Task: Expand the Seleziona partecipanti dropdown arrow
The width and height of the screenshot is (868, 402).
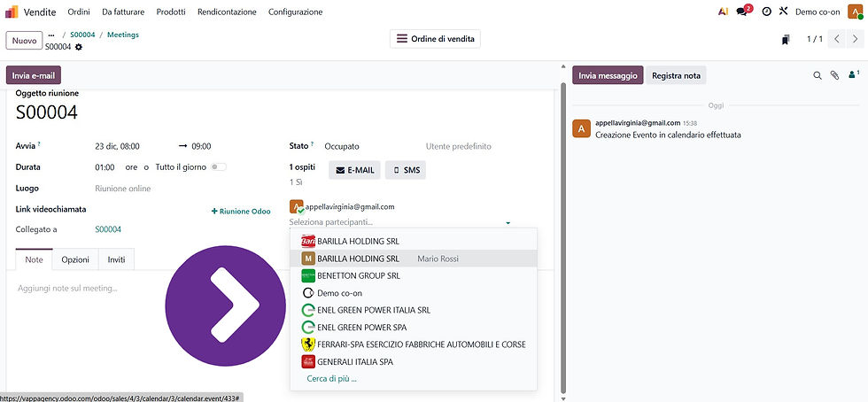Action: (508, 223)
